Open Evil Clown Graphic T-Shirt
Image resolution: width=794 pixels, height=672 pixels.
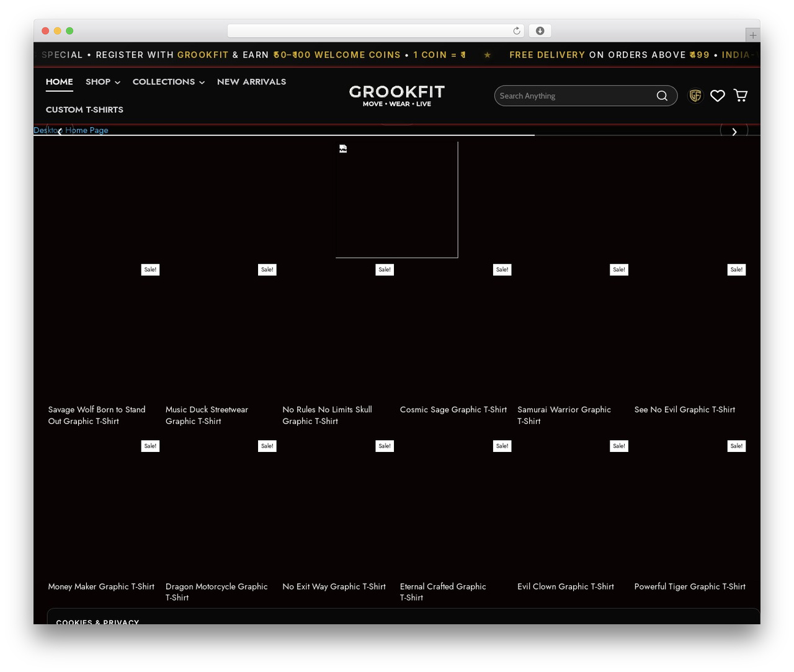point(566,586)
